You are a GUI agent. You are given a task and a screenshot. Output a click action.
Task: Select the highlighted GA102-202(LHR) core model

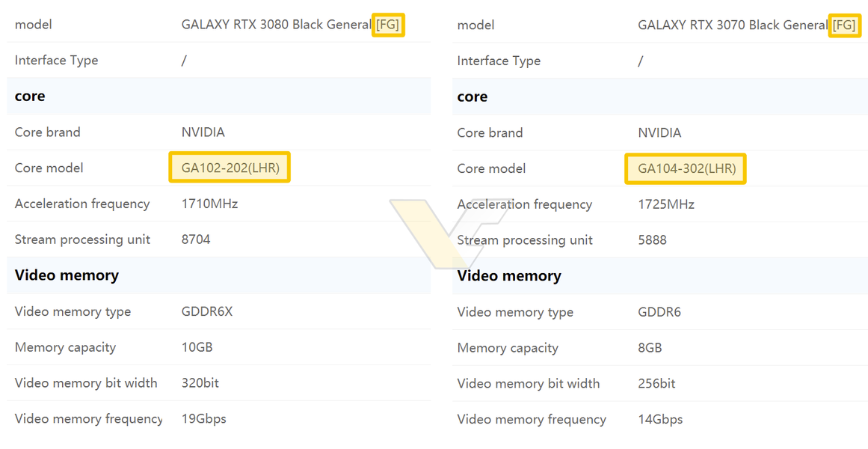pyautogui.click(x=230, y=168)
